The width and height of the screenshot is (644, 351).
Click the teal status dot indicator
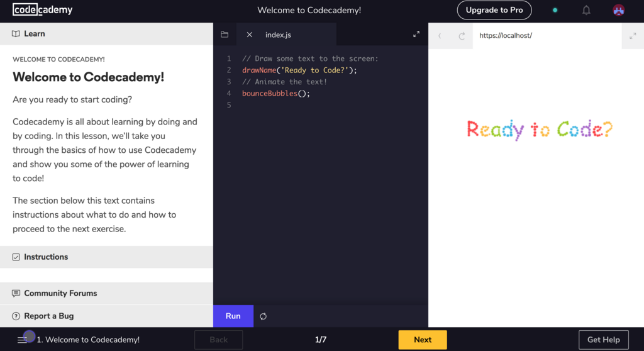pos(555,10)
